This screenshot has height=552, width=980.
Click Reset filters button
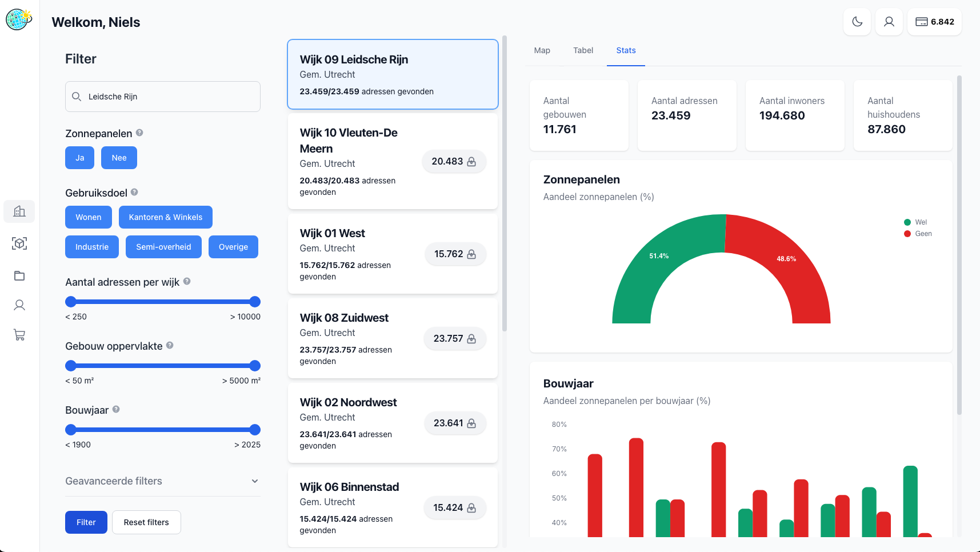click(x=146, y=522)
